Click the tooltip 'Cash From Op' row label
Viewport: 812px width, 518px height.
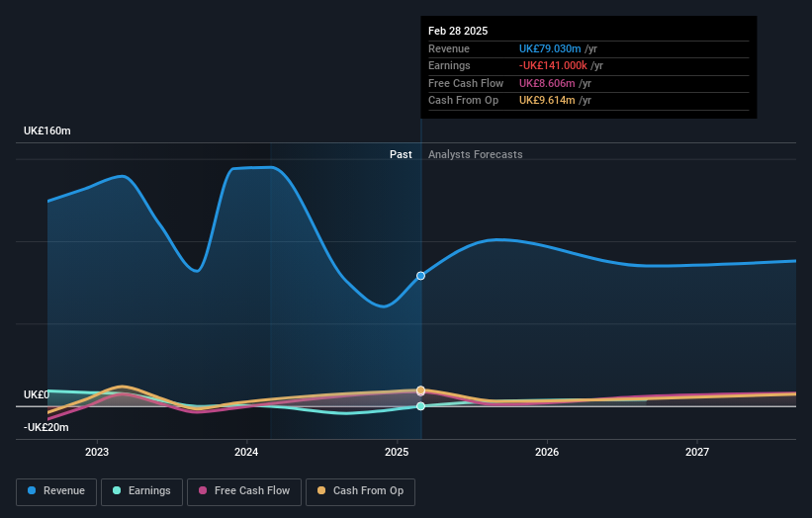(x=464, y=101)
